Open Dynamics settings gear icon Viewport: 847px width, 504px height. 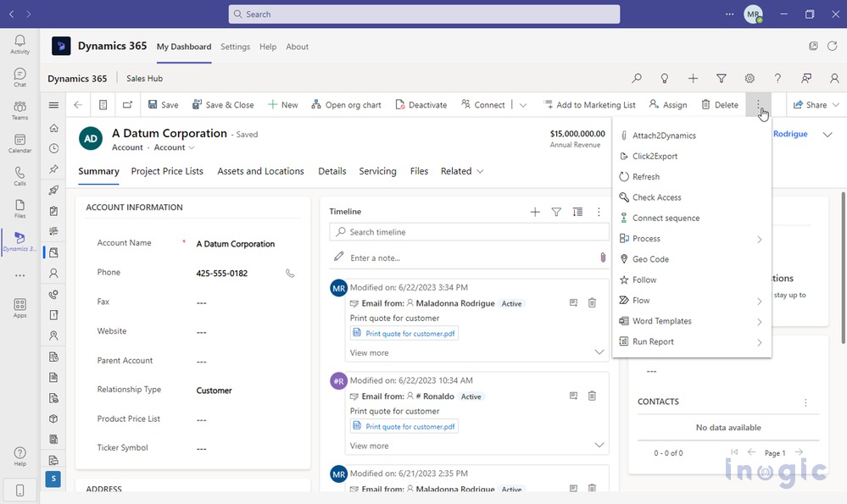[x=749, y=78]
